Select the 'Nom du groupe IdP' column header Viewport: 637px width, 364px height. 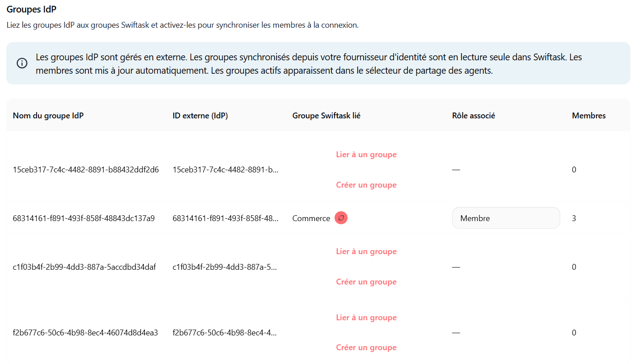[48, 116]
